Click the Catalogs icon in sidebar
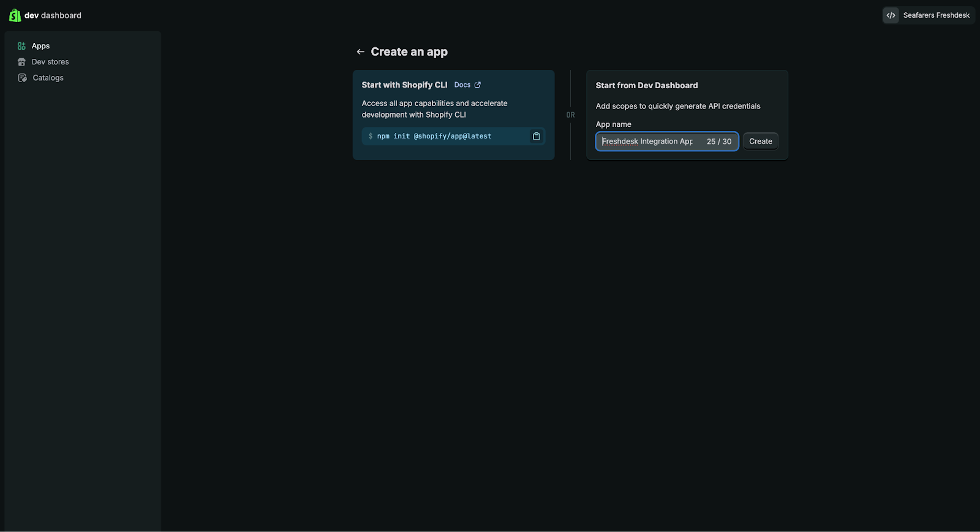Image resolution: width=980 pixels, height=532 pixels. click(22, 78)
